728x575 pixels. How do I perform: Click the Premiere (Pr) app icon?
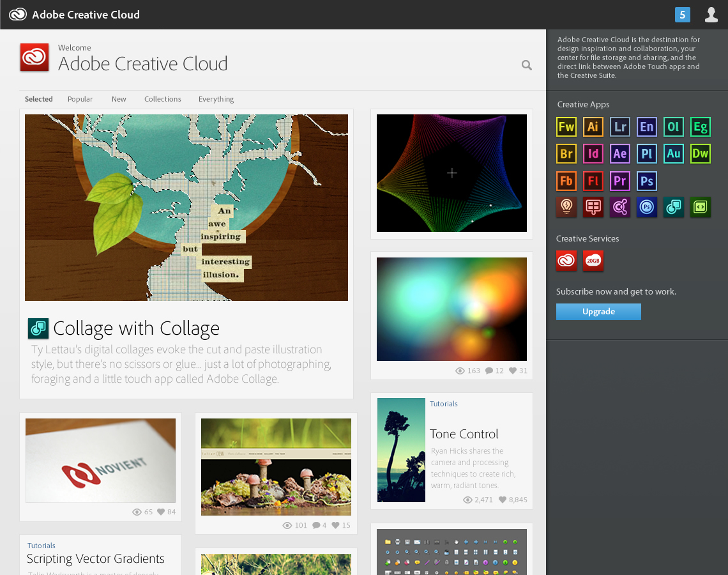click(619, 181)
